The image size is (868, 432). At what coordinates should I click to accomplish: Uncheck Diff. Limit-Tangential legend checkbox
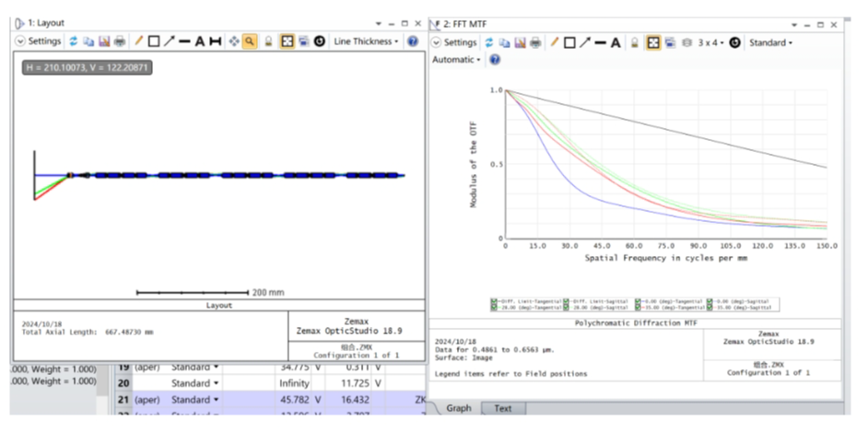[x=495, y=301]
